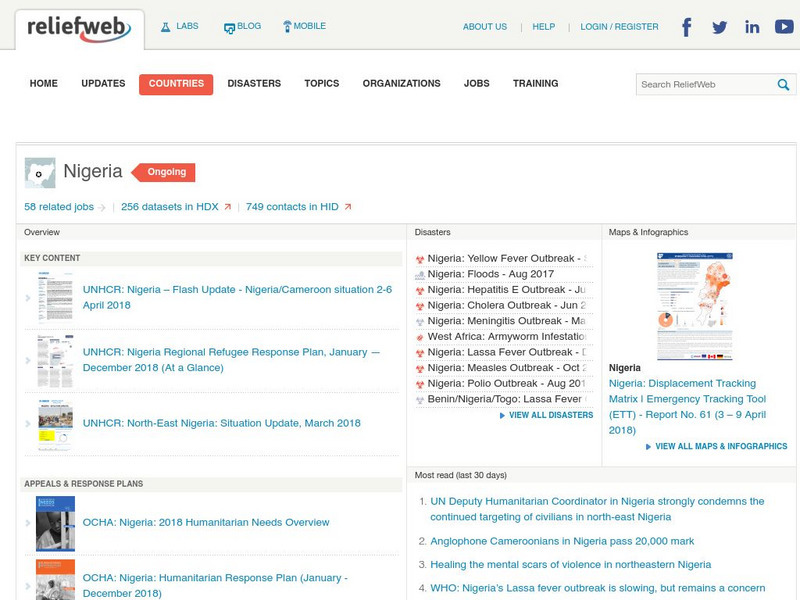Click Login / Register
The image size is (800, 600).
(x=619, y=27)
